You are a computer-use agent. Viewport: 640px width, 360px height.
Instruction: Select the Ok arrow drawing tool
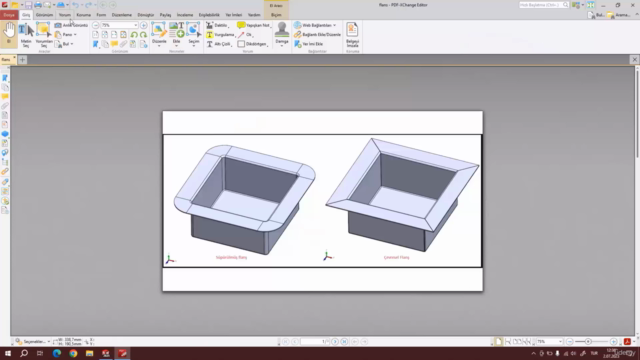click(246, 35)
